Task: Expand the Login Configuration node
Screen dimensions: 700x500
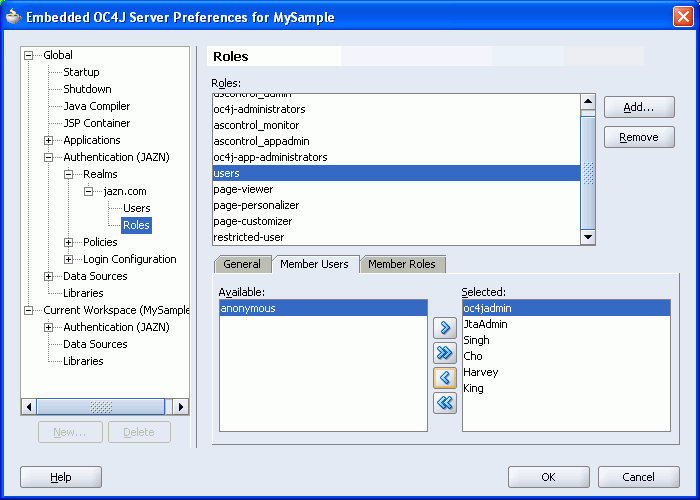Action: click(68, 259)
